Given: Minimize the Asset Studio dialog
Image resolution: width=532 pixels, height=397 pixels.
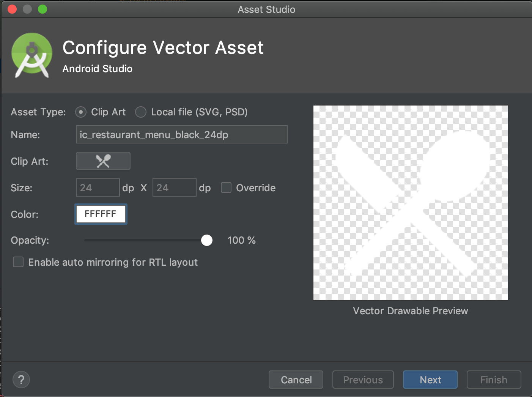Looking at the screenshot, I should pyautogui.click(x=27, y=9).
